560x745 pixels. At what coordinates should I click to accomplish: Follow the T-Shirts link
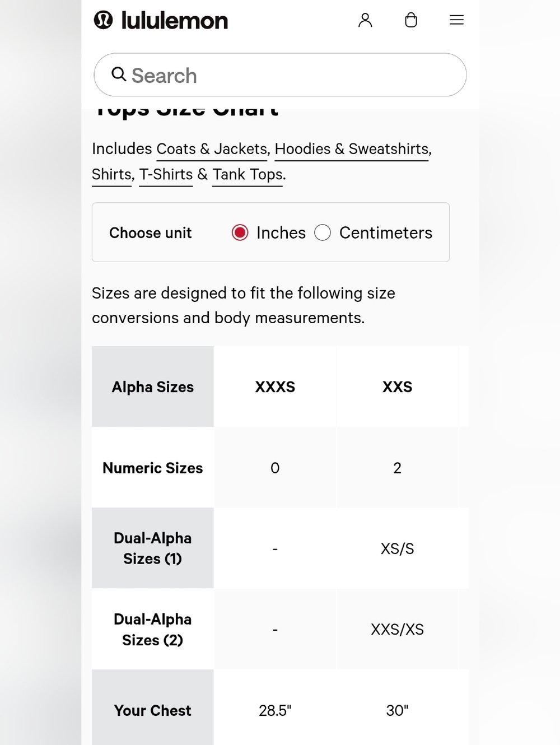point(166,174)
